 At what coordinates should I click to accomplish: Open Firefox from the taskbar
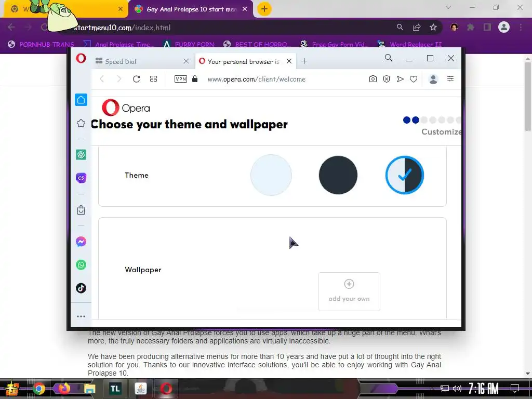64,389
